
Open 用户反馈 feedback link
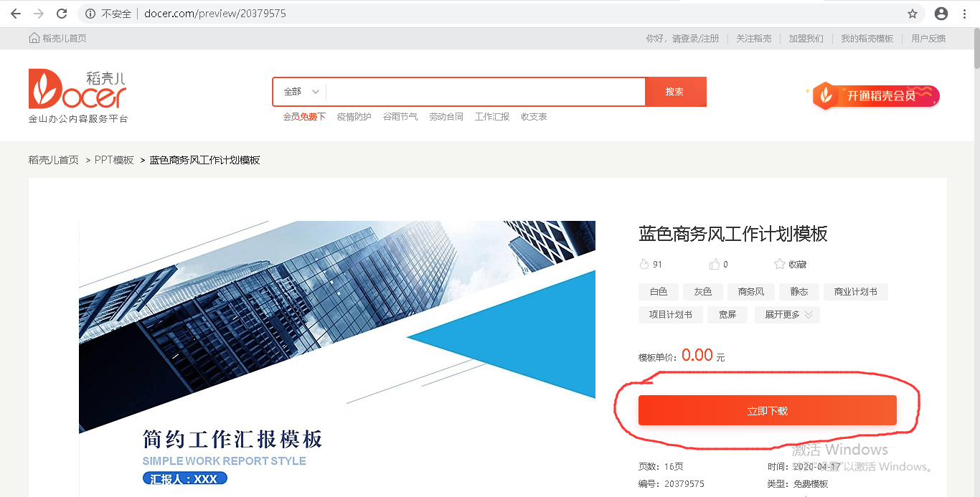(928, 38)
